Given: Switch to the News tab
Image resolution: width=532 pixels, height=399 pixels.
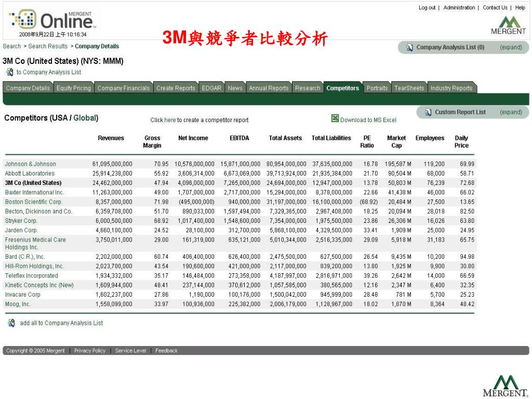Looking at the screenshot, I should click(x=235, y=88).
